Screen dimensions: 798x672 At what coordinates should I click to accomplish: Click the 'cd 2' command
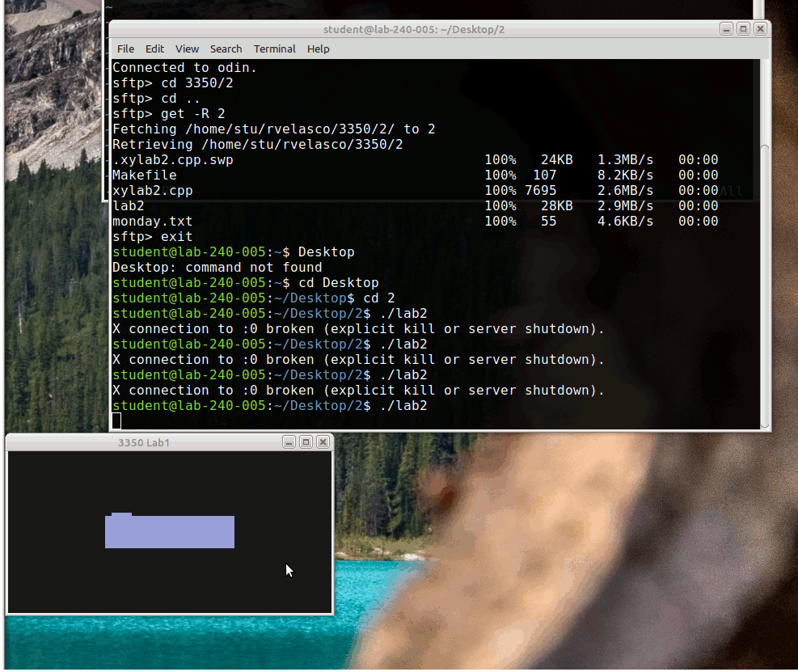pyautogui.click(x=378, y=298)
